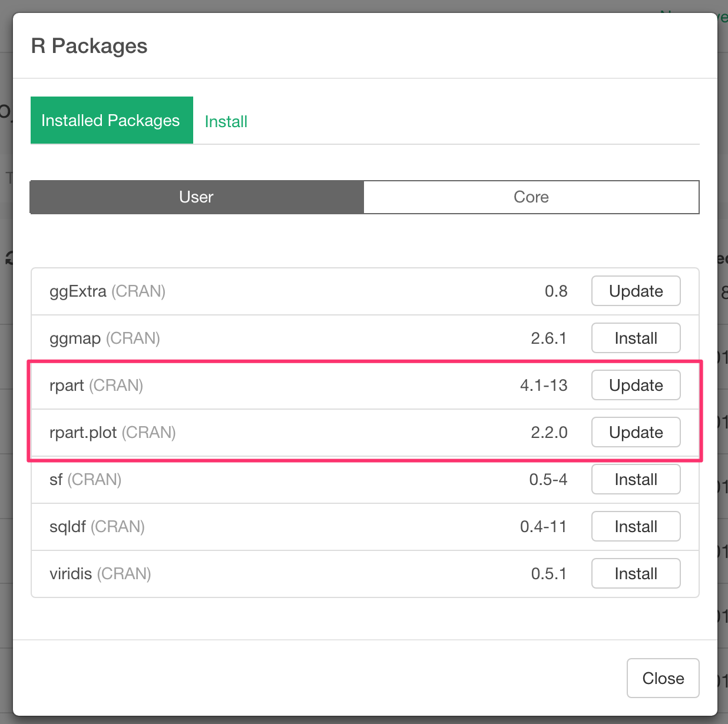The height and width of the screenshot is (724, 728).
Task: Select the Installed Packages tab
Action: 111,120
